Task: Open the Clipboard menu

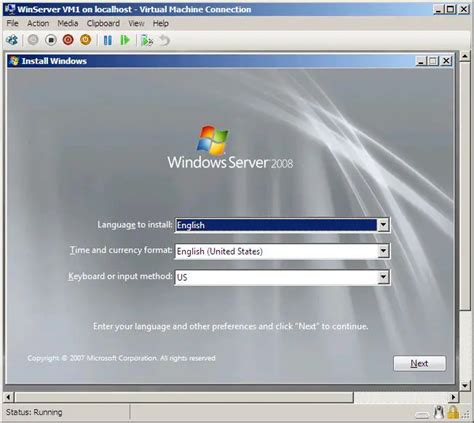Action: (103, 23)
